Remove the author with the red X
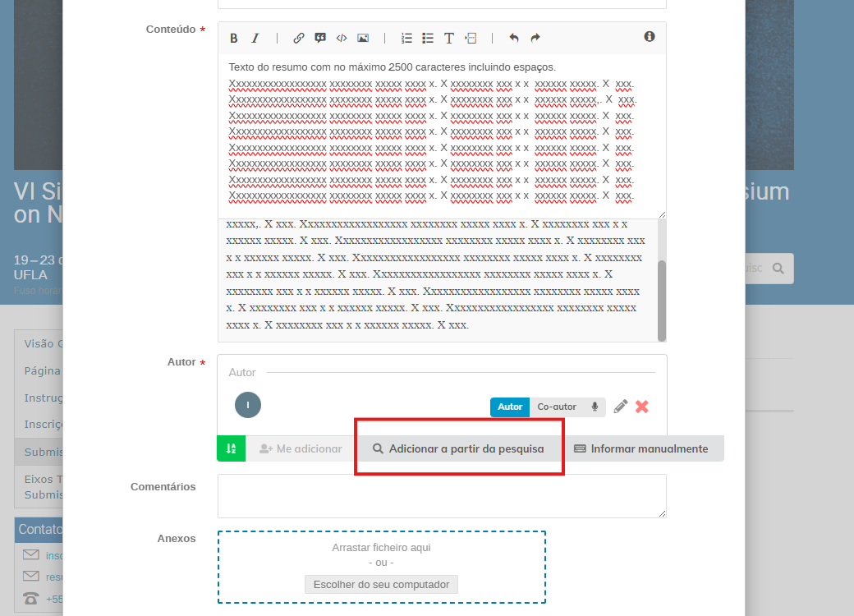 [642, 407]
